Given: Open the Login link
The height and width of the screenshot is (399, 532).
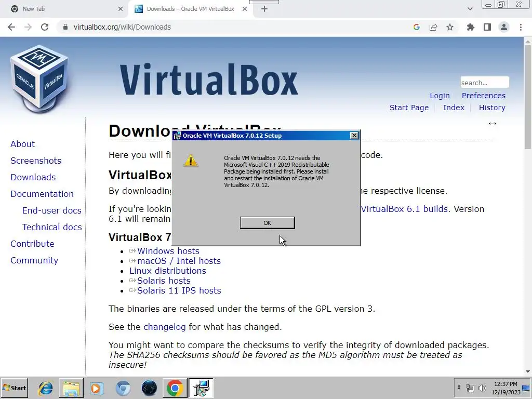Looking at the screenshot, I should click(440, 96).
